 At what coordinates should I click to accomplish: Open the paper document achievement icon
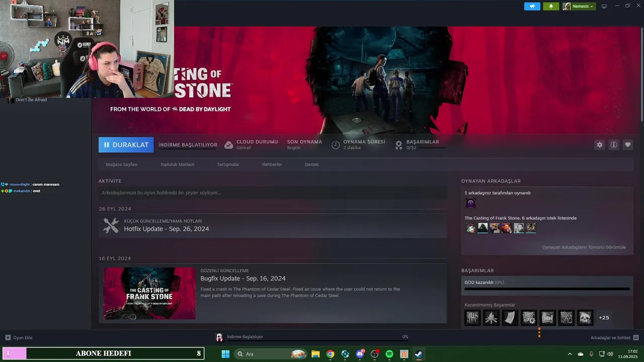pyautogui.click(x=510, y=318)
